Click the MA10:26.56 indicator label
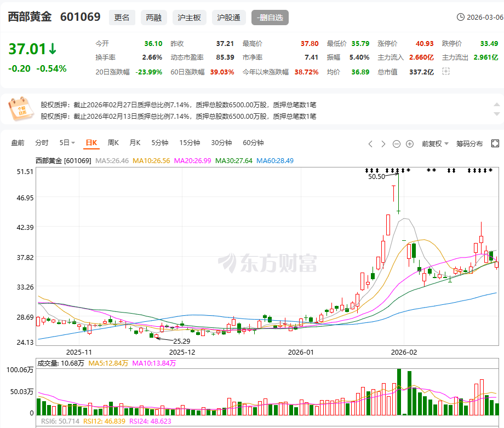 click(x=151, y=160)
